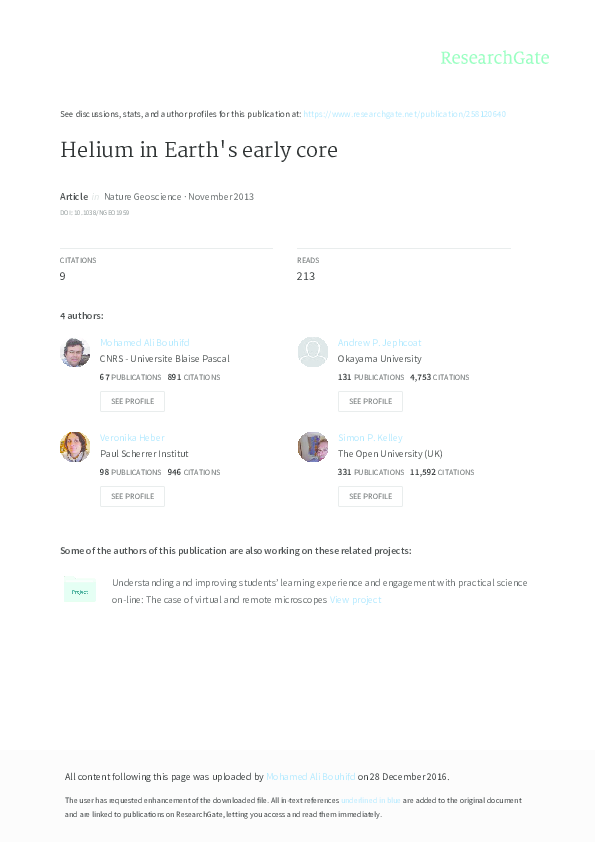The width and height of the screenshot is (595, 842).
Task: Open Simon P. Kelley author name link
Action: [370, 438]
